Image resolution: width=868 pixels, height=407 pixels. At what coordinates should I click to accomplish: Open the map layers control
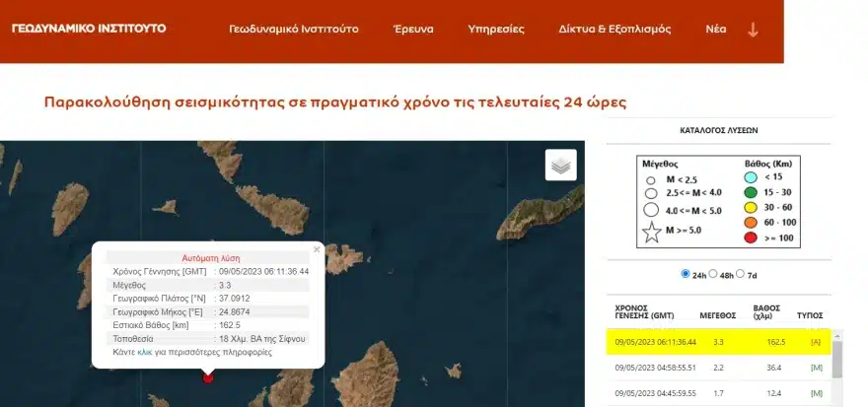click(560, 165)
